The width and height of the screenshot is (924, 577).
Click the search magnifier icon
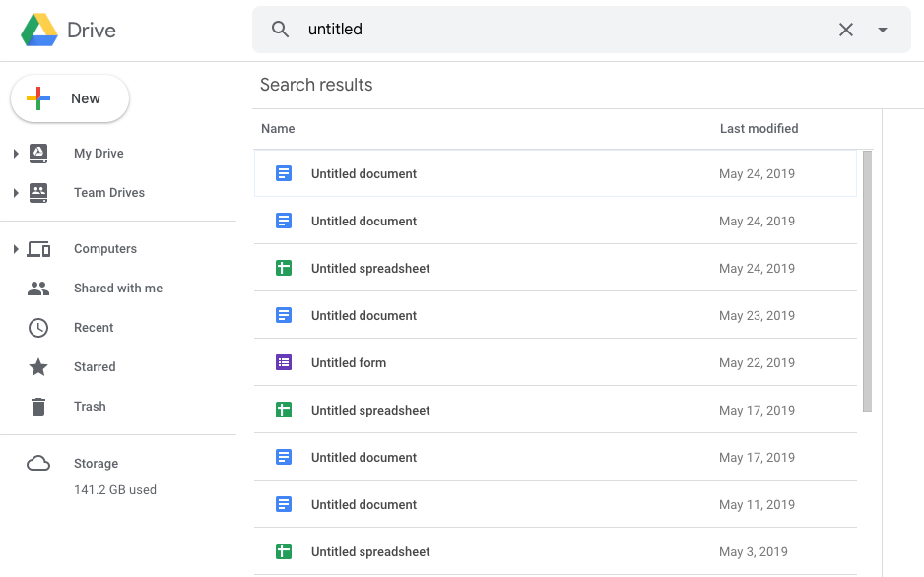pyautogui.click(x=280, y=30)
